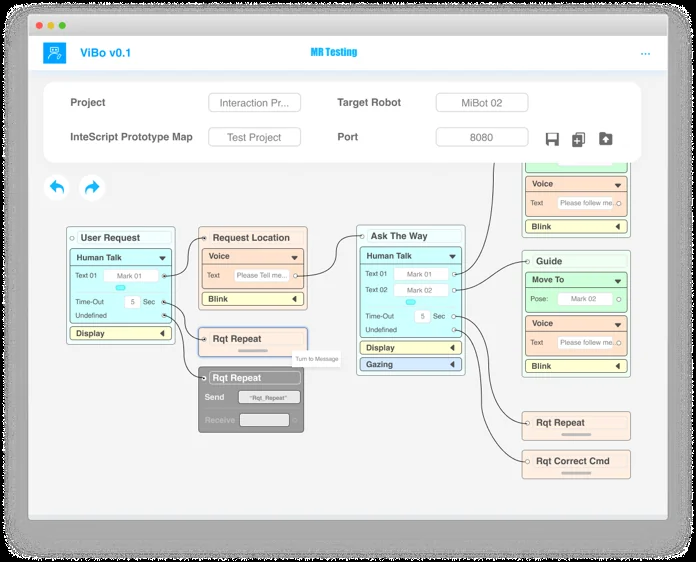This screenshot has height=562, width=696.
Task: Toggle the Guide node input port
Action: pos(528,261)
